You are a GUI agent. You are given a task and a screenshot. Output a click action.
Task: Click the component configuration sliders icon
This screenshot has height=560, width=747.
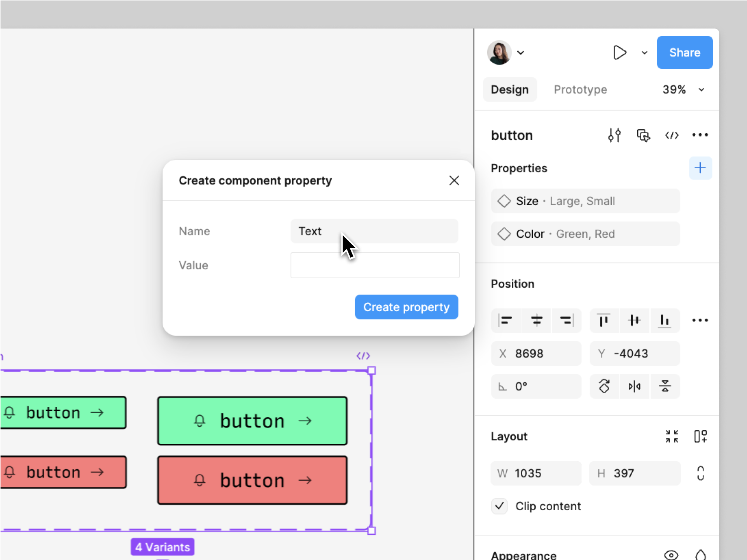pos(614,135)
